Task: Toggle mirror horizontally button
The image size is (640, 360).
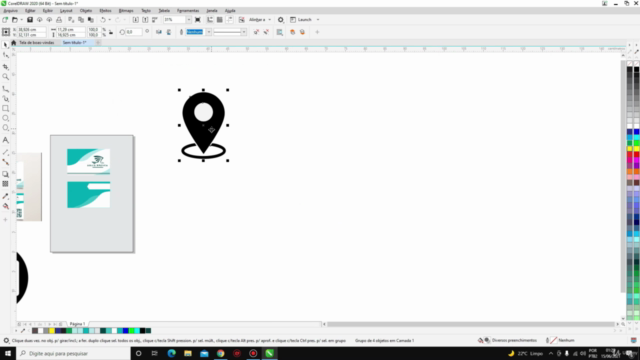Action: (159, 32)
